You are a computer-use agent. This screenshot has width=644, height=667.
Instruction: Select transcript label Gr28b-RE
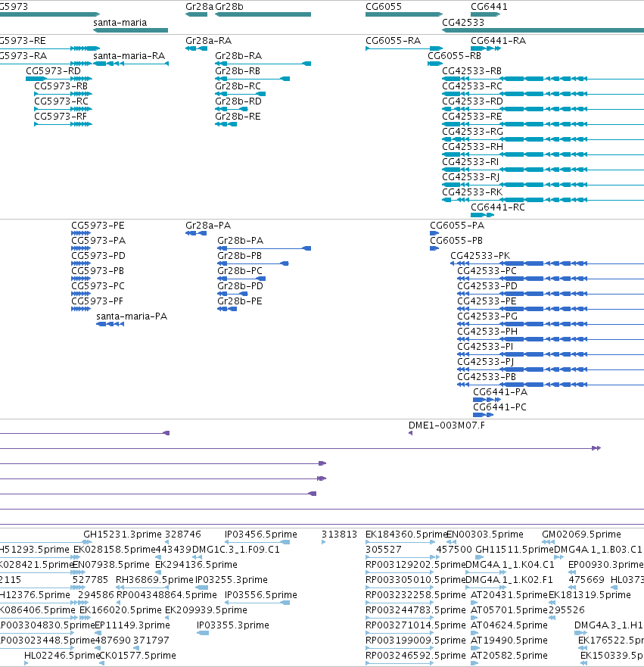pos(238,117)
